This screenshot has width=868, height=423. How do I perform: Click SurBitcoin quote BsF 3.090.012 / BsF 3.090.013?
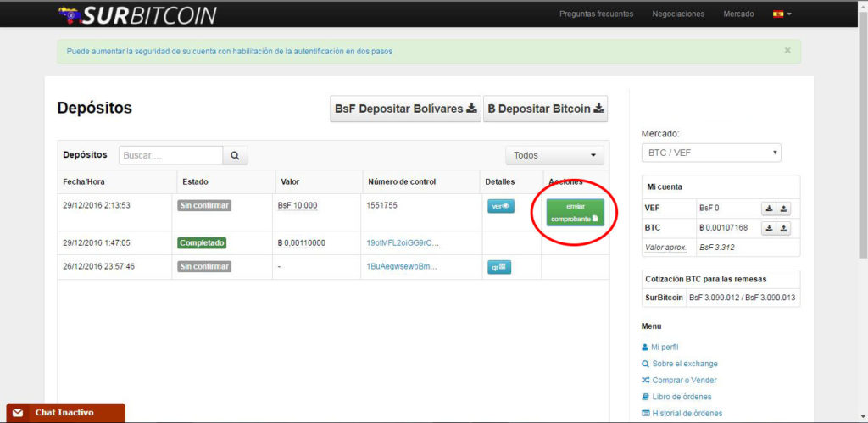[742, 298]
